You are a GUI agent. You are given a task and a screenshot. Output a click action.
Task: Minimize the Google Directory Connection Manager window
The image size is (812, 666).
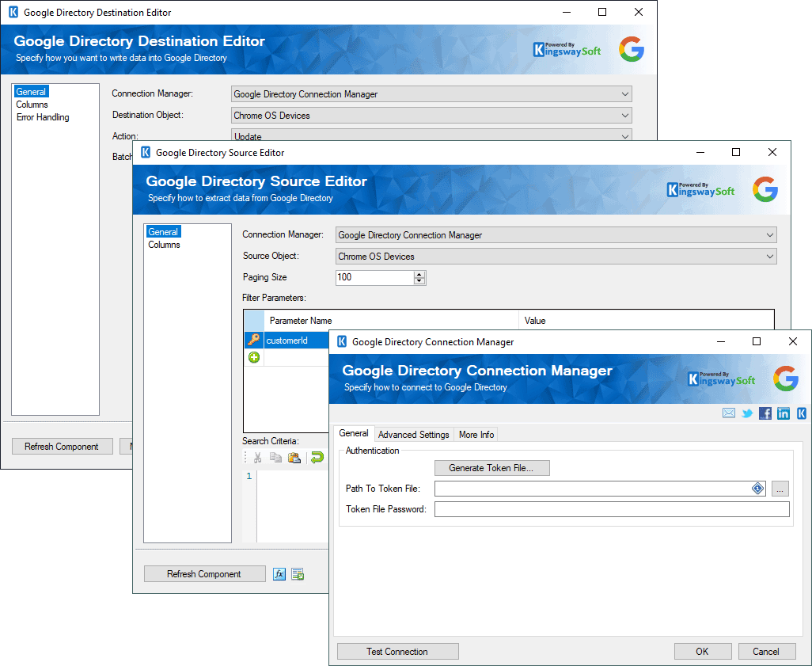tap(721, 341)
